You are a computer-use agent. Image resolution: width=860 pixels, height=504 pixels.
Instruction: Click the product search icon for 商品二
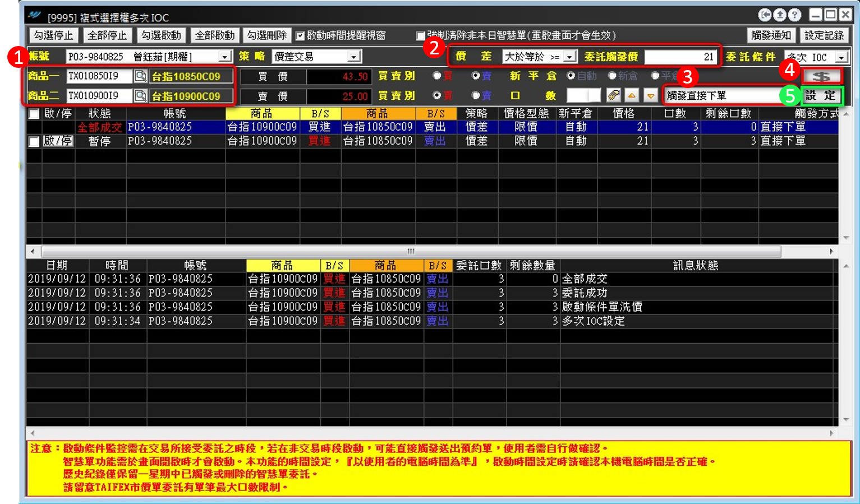coord(140,96)
